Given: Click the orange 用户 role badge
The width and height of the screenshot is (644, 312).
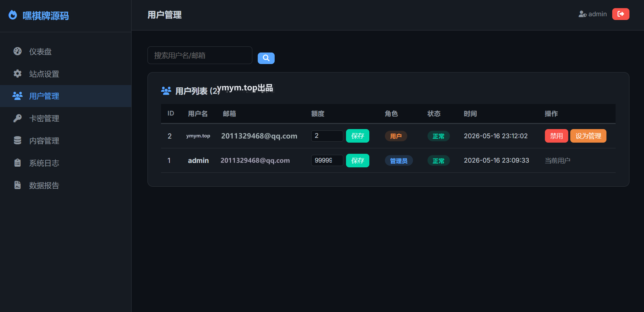Looking at the screenshot, I should [396, 136].
